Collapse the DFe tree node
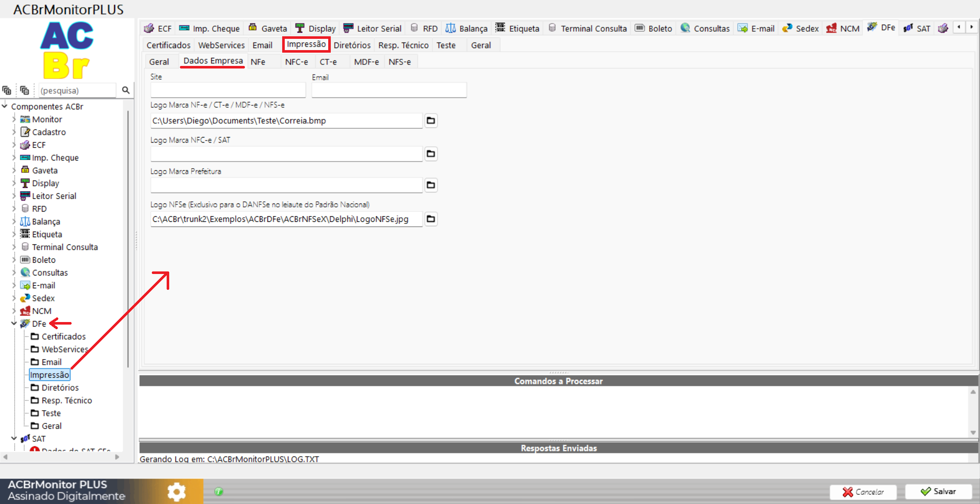This screenshot has width=980, height=504. [14, 324]
